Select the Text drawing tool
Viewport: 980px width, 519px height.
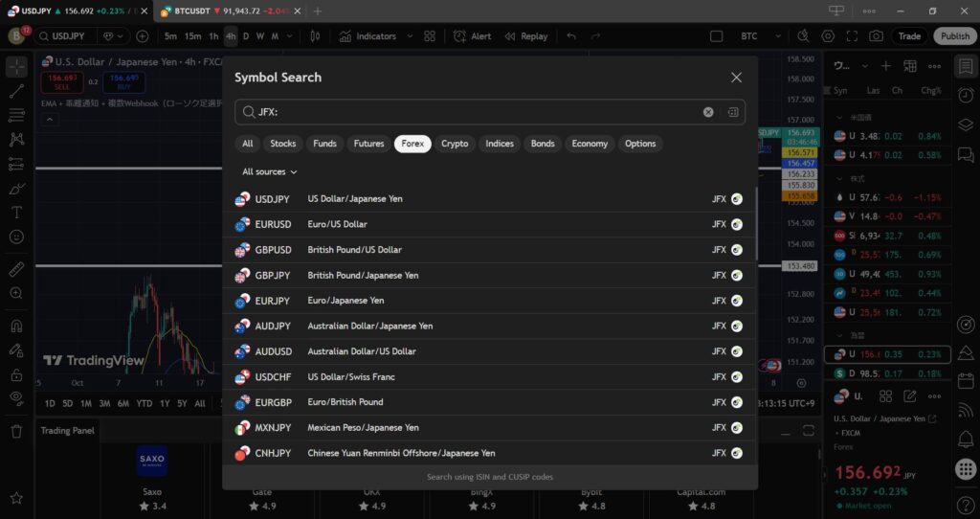pyautogui.click(x=16, y=212)
